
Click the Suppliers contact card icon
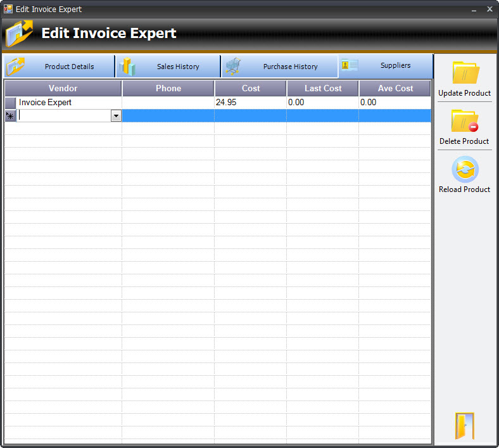[349, 65]
